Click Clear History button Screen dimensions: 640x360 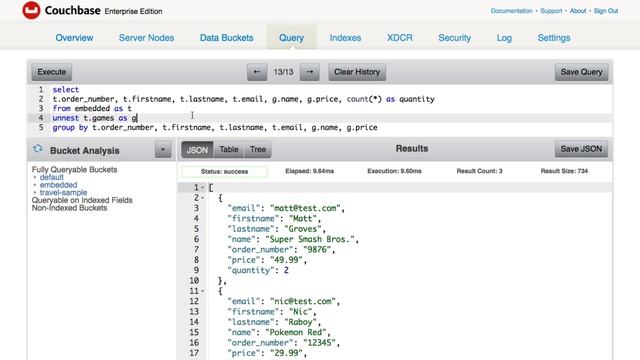tap(357, 72)
